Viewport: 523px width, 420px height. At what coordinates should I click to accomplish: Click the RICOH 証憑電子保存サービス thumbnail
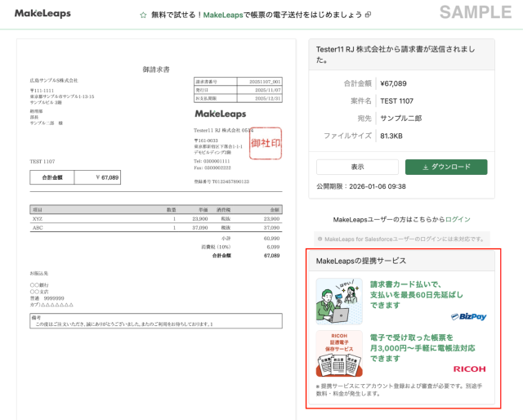(339, 354)
